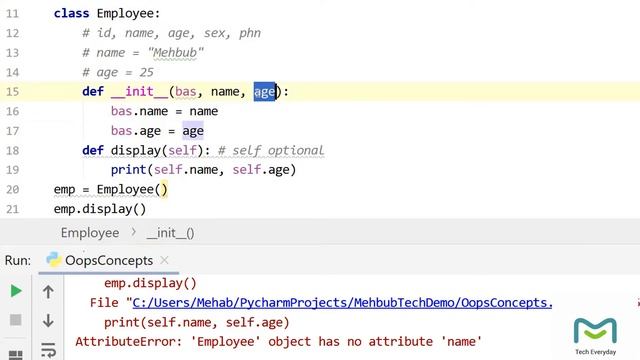Toggle soft-wrap icon in Run panel
This screenshot has width=640, height=360.
(48, 350)
